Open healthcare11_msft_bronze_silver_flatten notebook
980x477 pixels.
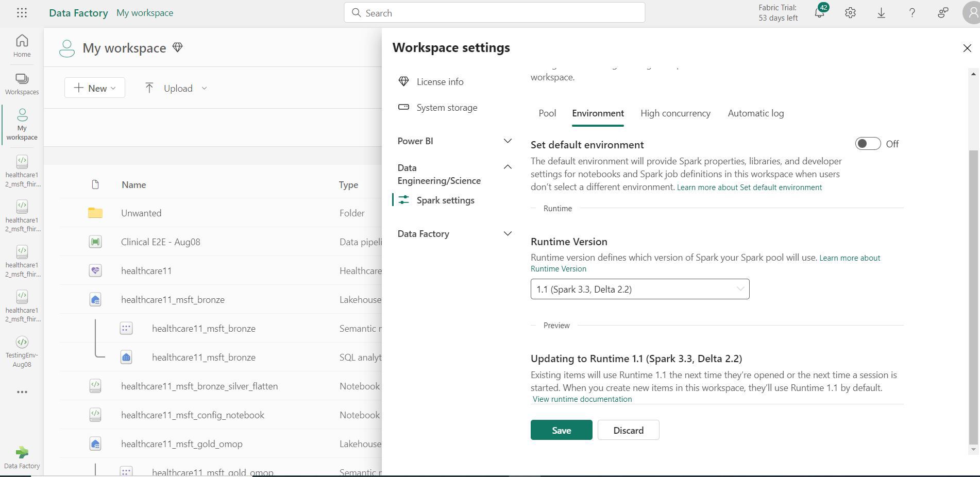click(199, 386)
